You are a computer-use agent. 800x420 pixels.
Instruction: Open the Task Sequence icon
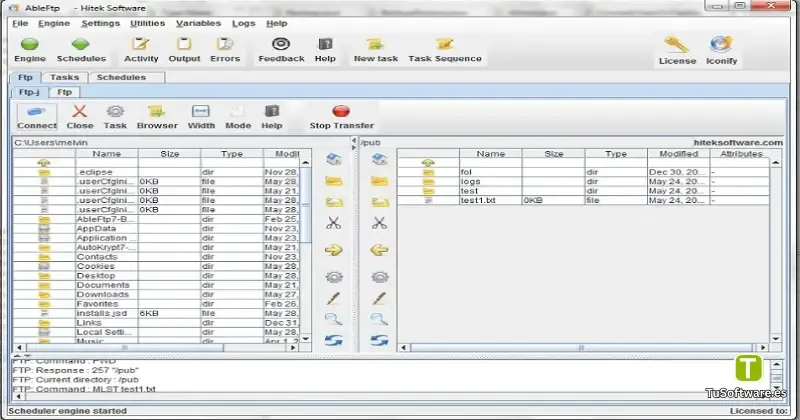click(x=444, y=50)
